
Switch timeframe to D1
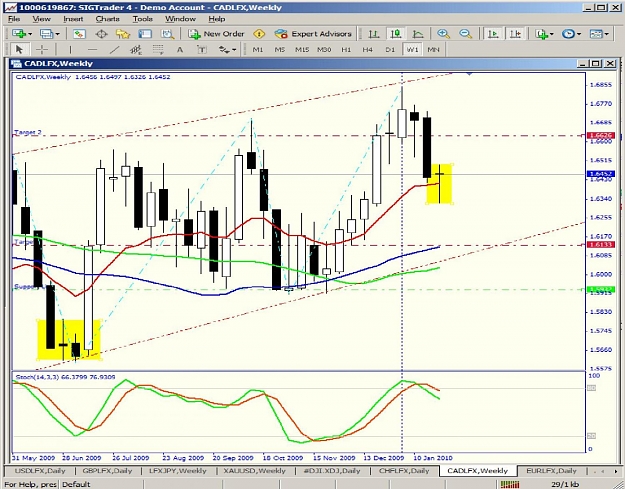[390, 49]
